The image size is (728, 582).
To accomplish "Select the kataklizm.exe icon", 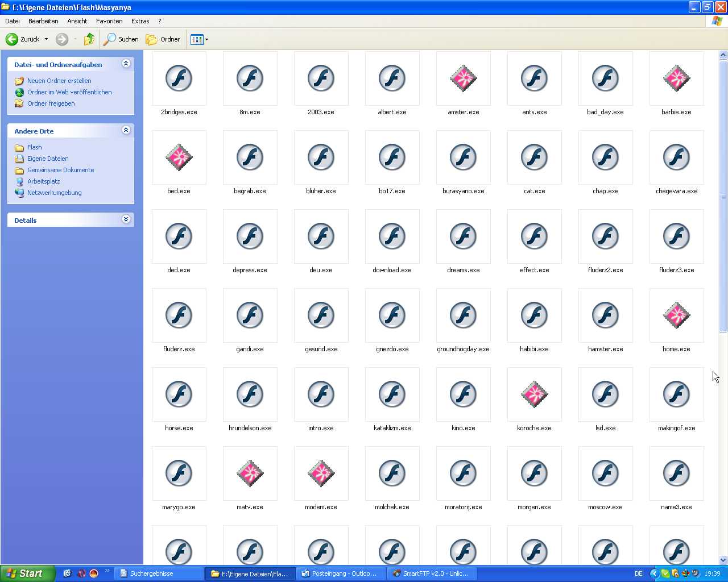I will tap(392, 394).
